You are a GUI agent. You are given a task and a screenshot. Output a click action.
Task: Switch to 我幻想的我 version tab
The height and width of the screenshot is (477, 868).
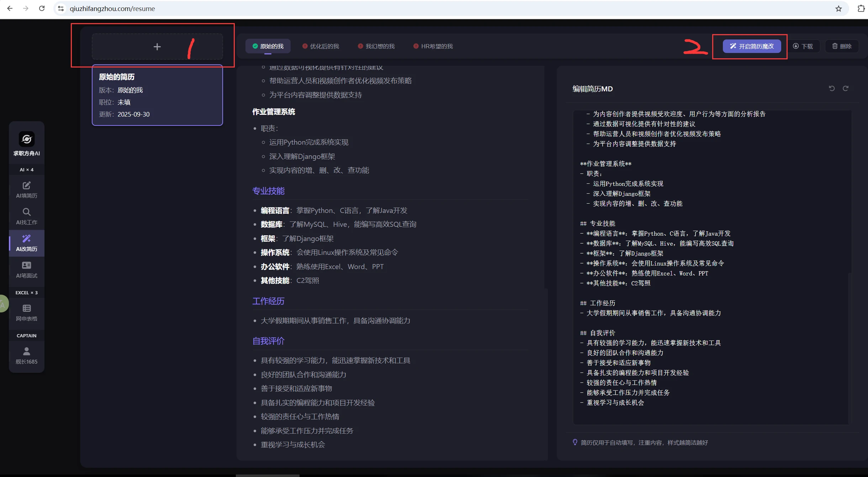click(376, 46)
